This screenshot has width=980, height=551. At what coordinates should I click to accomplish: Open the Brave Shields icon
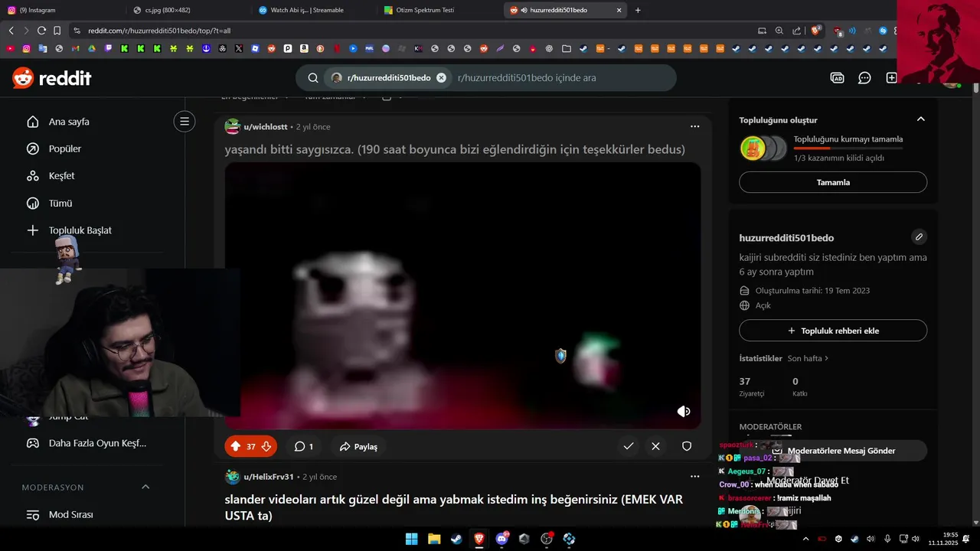(815, 31)
